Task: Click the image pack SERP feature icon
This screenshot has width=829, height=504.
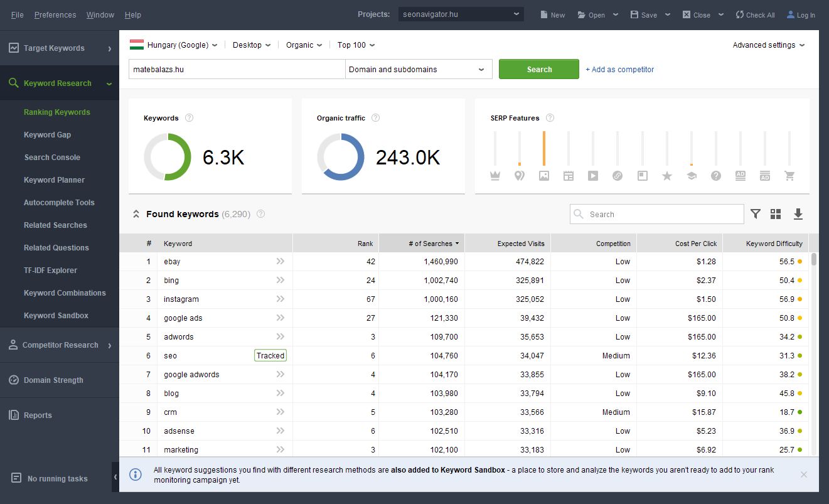Action: pyautogui.click(x=543, y=176)
